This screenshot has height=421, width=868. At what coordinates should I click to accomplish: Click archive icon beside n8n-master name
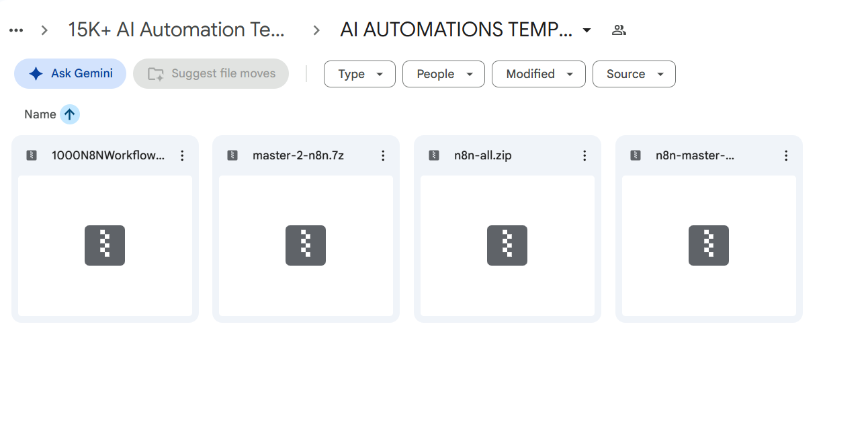(x=636, y=155)
